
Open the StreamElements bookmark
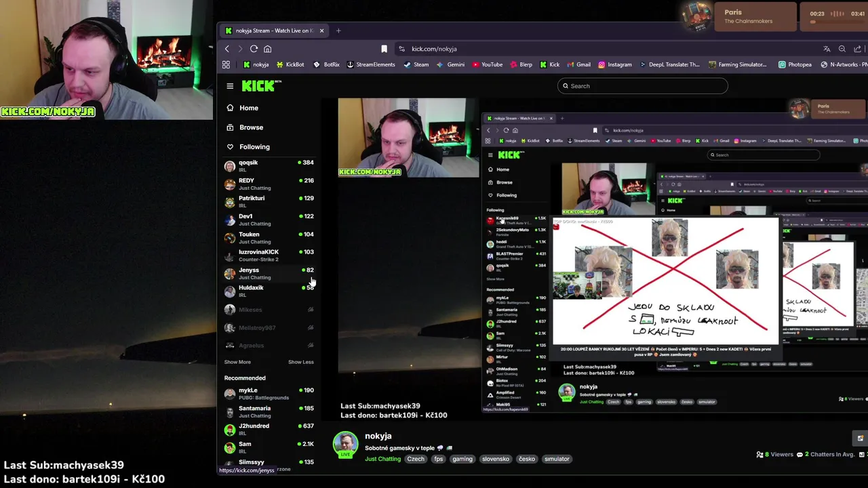click(x=371, y=64)
